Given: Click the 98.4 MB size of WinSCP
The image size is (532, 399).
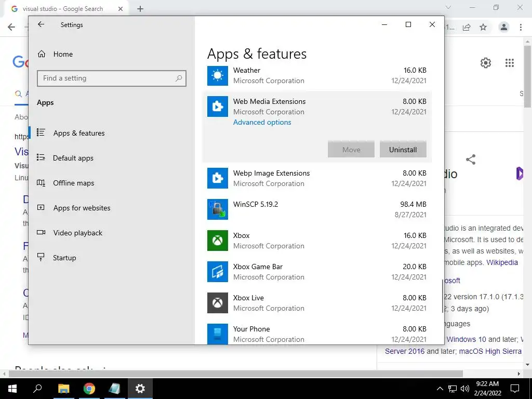Looking at the screenshot, I should (413, 204).
